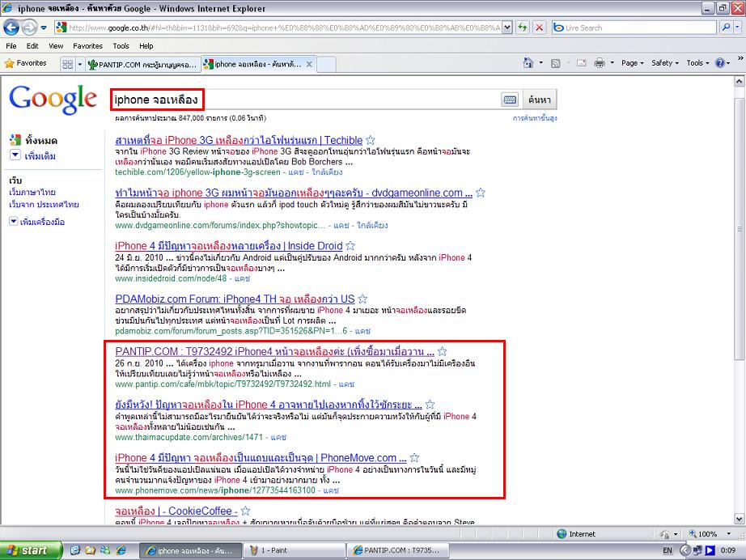Image resolution: width=746 pixels, height=560 pixels.
Task: Click the vertical scrollbar down arrow
Action: pos(739,519)
